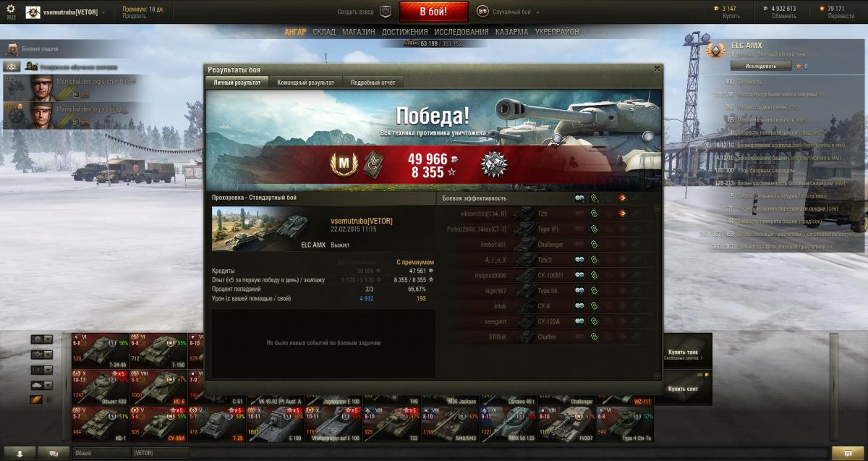This screenshot has width=868, height=461.
Task: Open the ИССЛЕДОВАНИЯ menu
Action: pyautogui.click(x=461, y=32)
